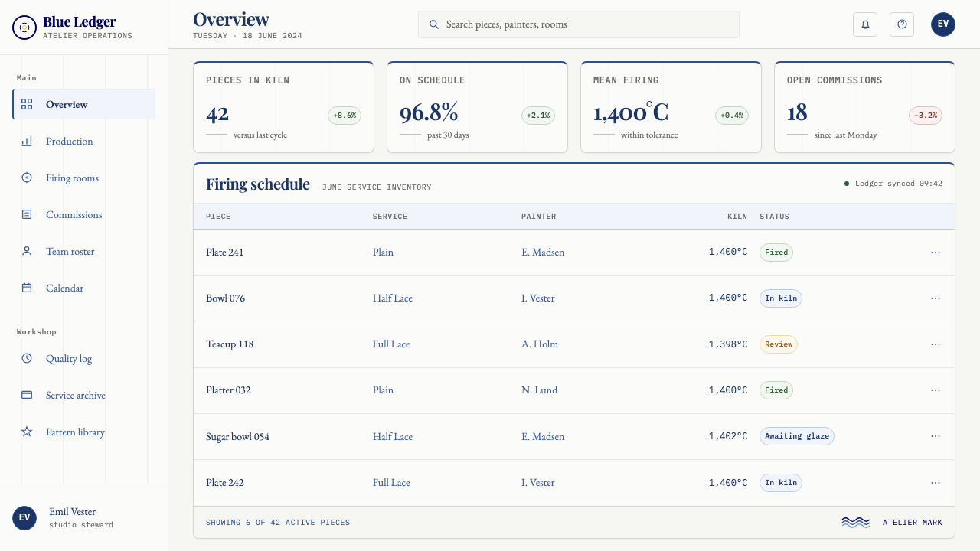
Task: Click the Commissions list icon
Action: pyautogui.click(x=27, y=214)
